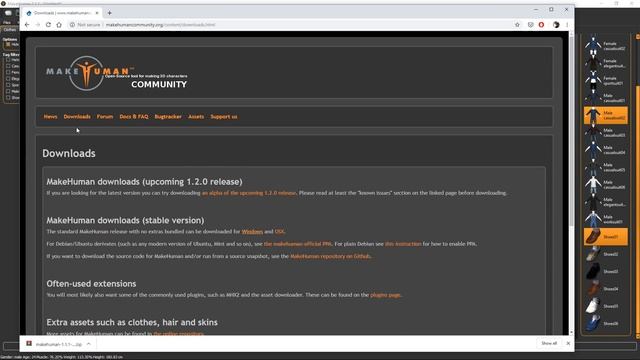Open the Bugtracker navigation link

168,117
